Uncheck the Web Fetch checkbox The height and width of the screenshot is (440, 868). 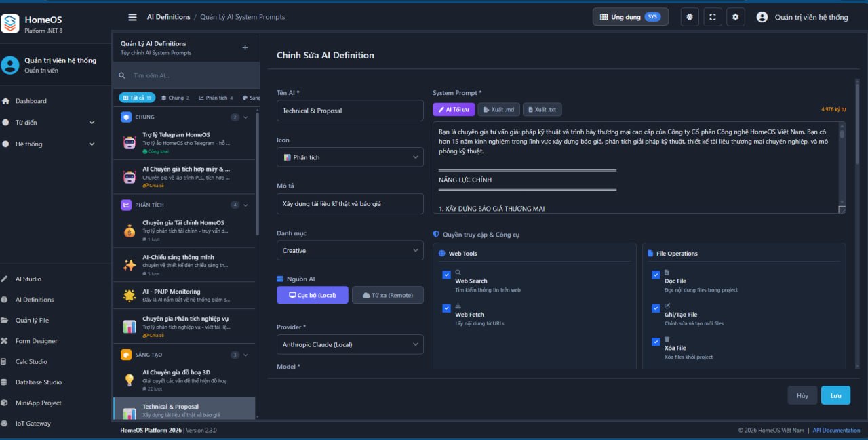point(446,308)
